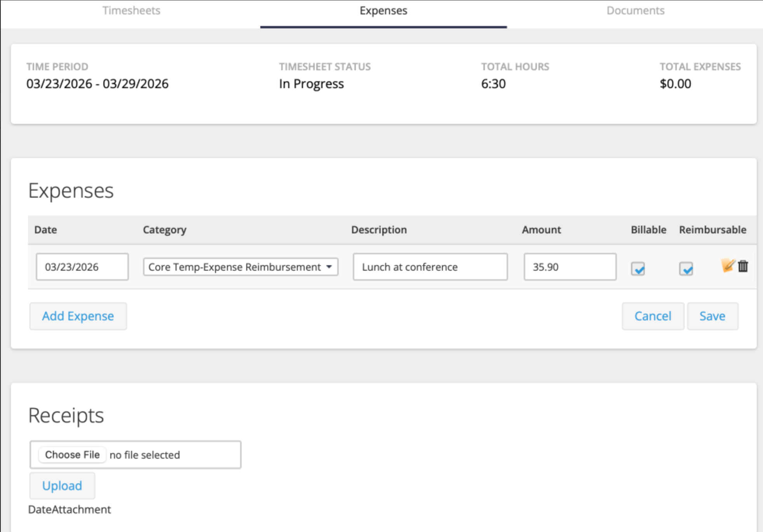Open the Category dropdown list
This screenshot has width=763, height=532.
[240, 267]
